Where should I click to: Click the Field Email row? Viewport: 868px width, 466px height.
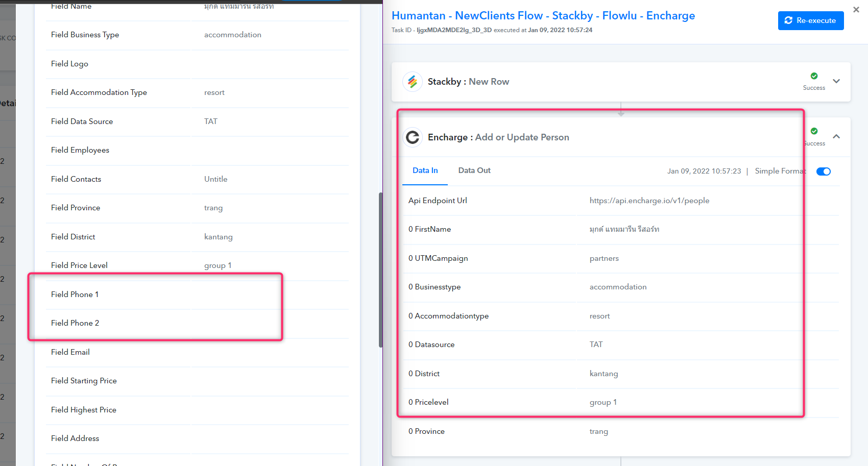coord(197,352)
